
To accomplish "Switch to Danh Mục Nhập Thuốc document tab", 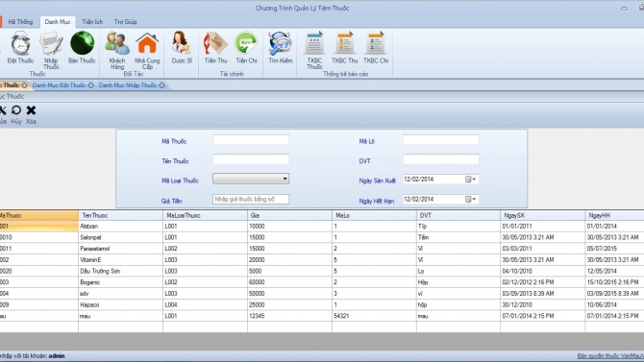I will (128, 85).
